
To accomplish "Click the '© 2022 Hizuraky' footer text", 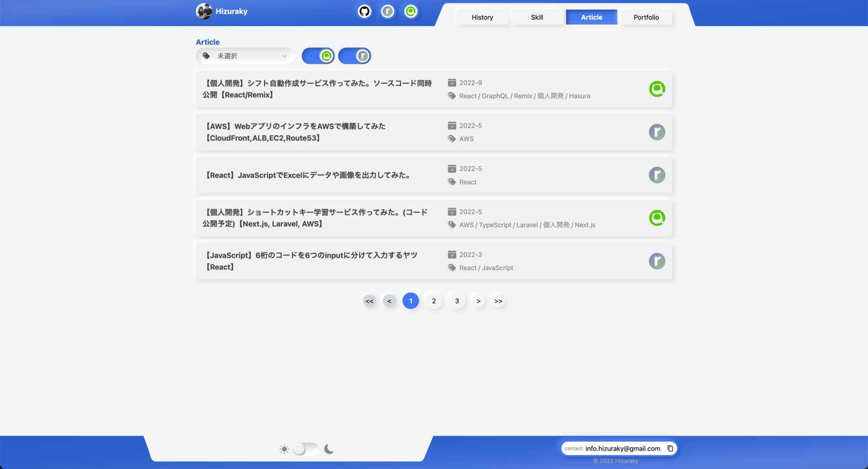I will (x=615, y=461).
